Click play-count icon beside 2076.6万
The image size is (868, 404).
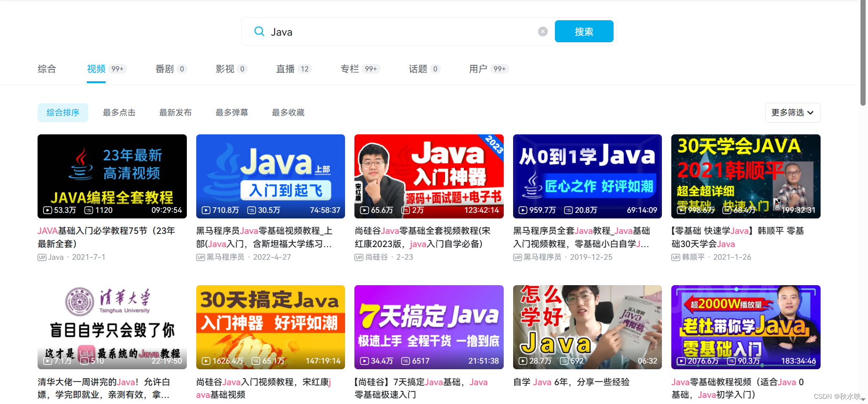click(682, 361)
